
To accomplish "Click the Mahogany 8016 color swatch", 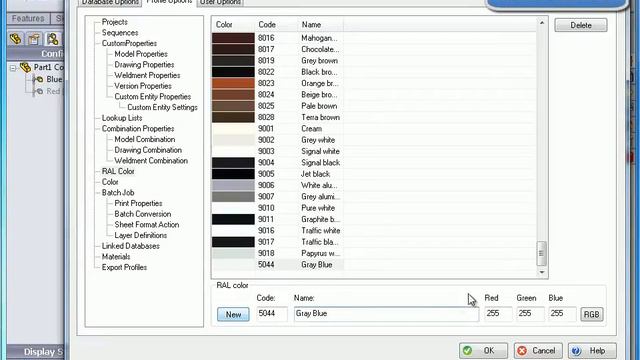I will pyautogui.click(x=233, y=38).
